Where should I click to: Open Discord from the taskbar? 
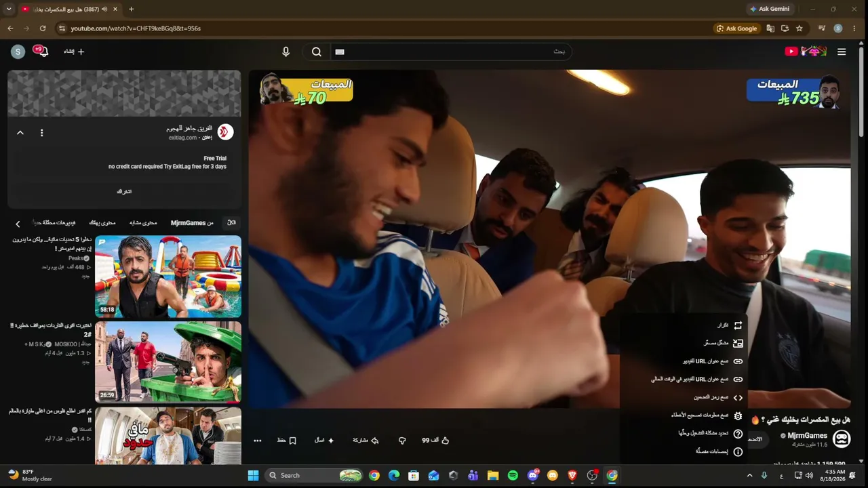pyautogui.click(x=533, y=476)
